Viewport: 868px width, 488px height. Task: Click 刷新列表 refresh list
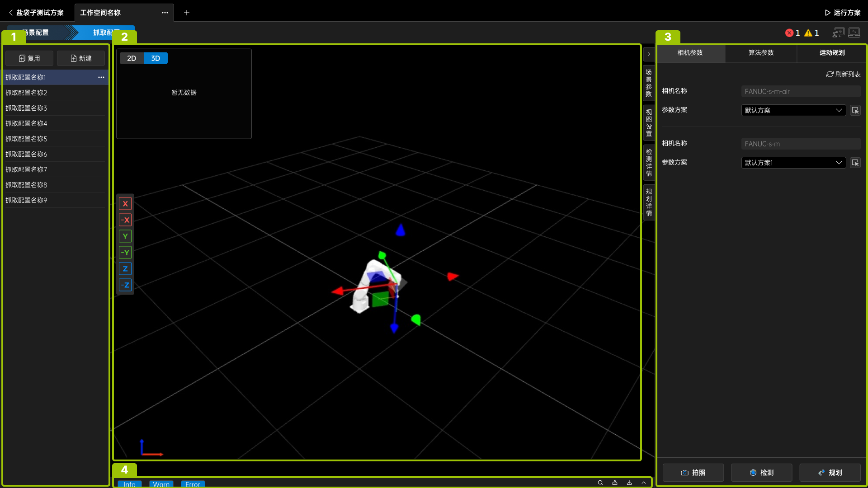click(x=843, y=74)
